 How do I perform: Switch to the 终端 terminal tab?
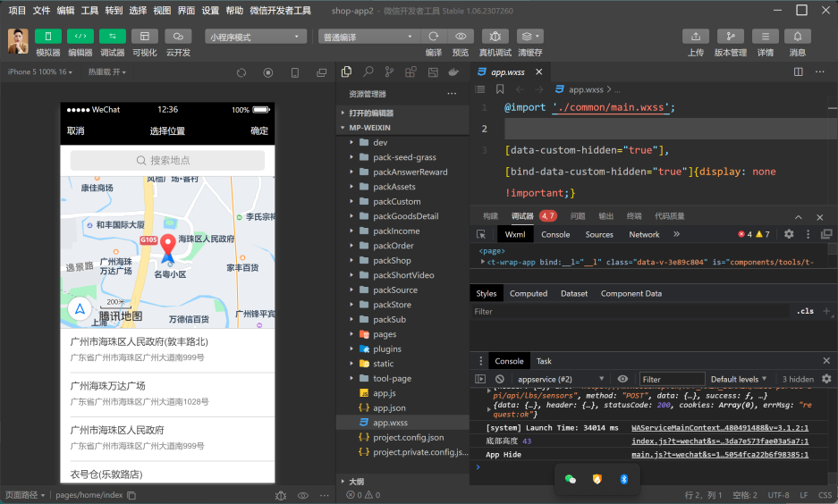(634, 216)
